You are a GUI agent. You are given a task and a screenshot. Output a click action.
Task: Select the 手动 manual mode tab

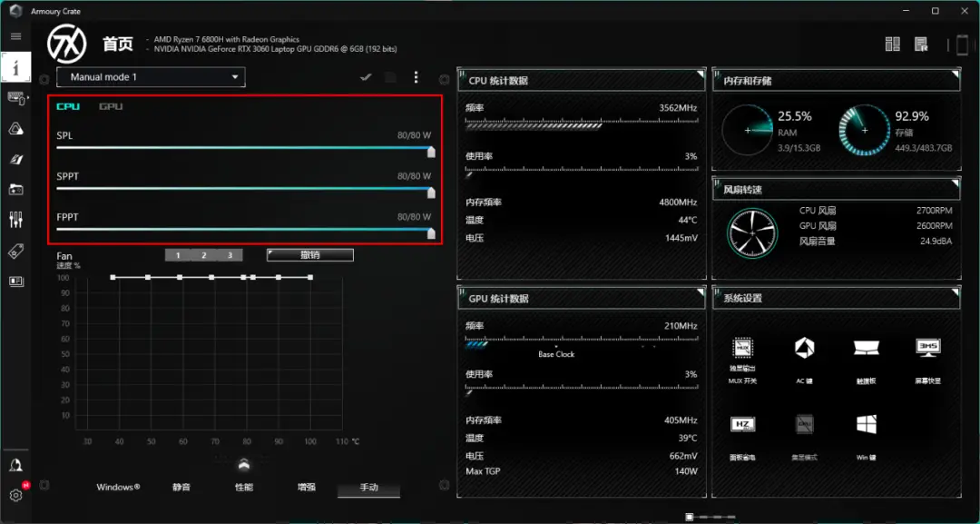coord(368,487)
